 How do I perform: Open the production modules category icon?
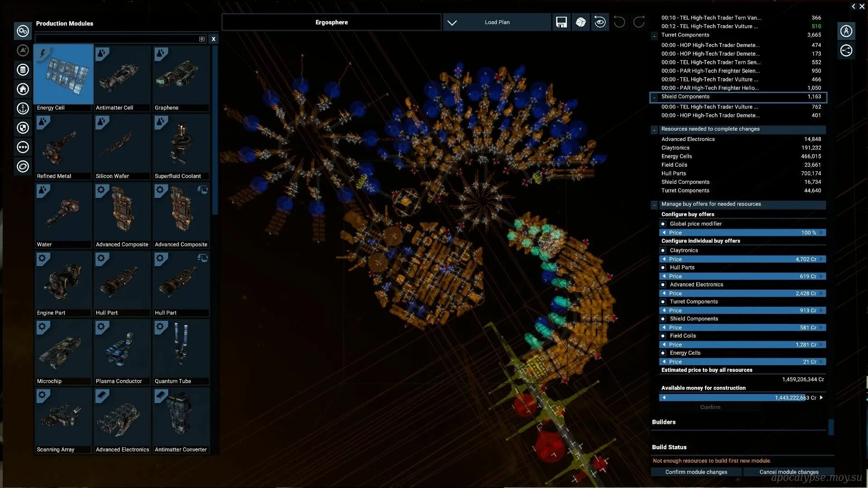(23, 31)
